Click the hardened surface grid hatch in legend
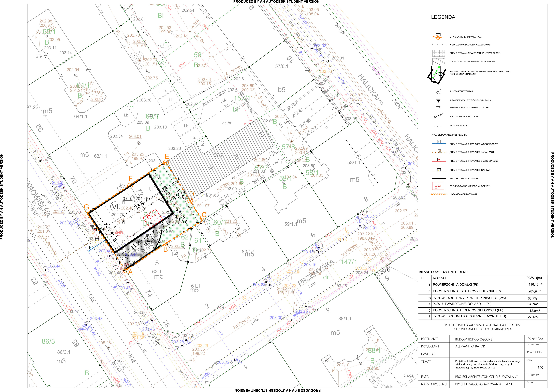This screenshot has width=554, height=392. pos(439,53)
